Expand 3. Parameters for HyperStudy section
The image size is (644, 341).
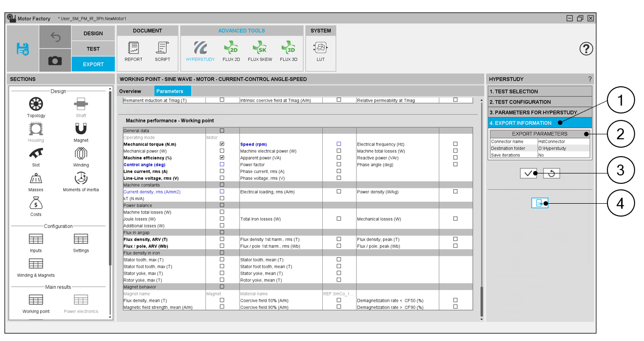point(539,113)
